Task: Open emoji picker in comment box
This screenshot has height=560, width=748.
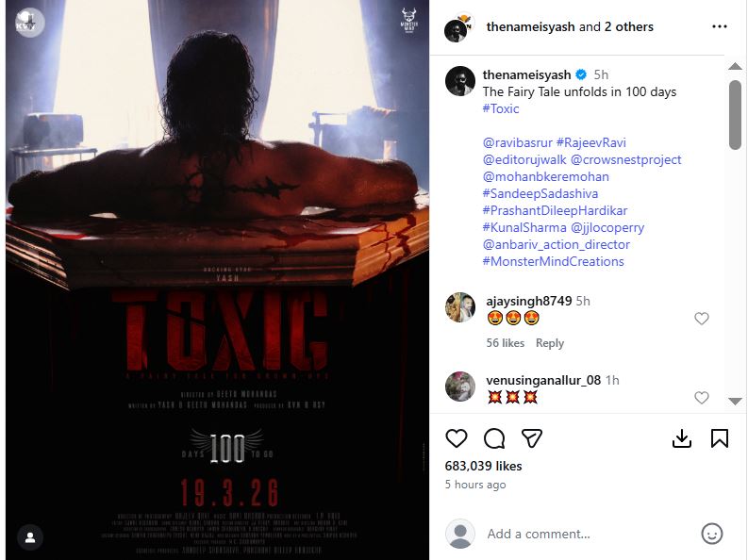Action: 712,534
